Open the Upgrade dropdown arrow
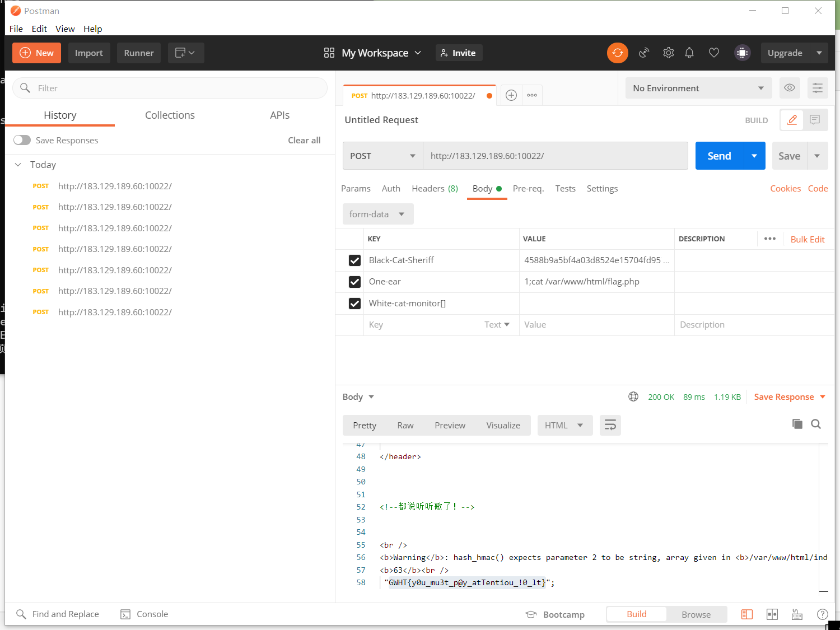 point(819,53)
